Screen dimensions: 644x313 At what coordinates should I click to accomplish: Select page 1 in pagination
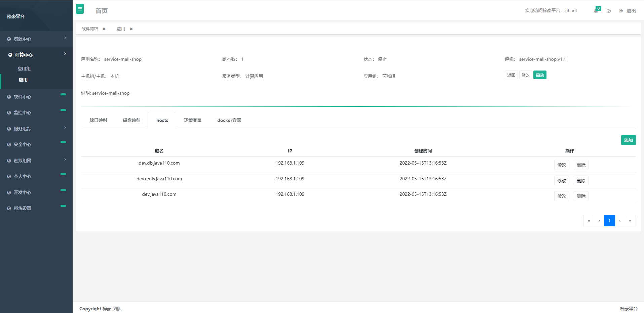pyautogui.click(x=609, y=221)
